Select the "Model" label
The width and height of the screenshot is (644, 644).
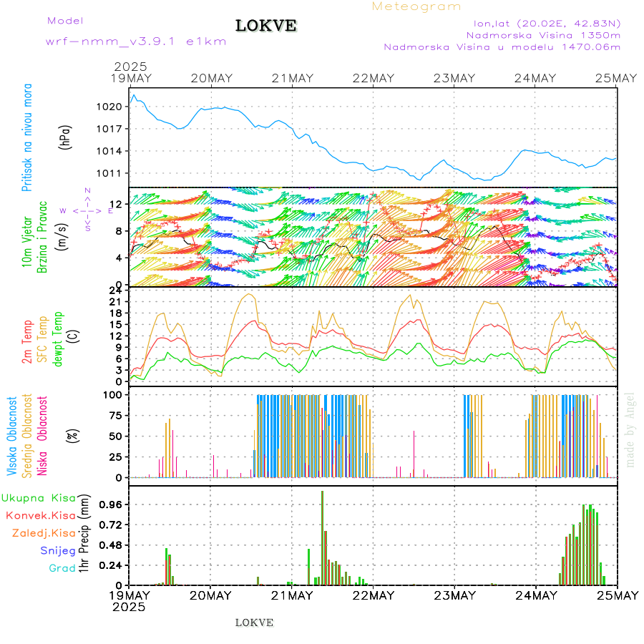(65, 21)
